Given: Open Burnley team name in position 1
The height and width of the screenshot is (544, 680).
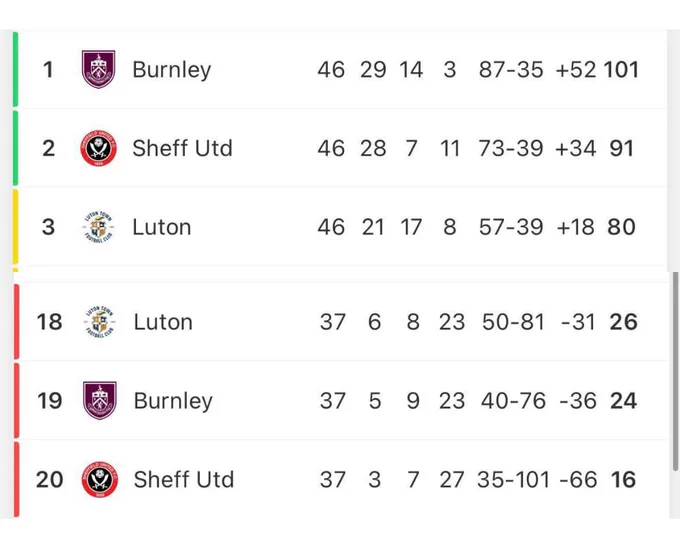Looking at the screenshot, I should [172, 70].
